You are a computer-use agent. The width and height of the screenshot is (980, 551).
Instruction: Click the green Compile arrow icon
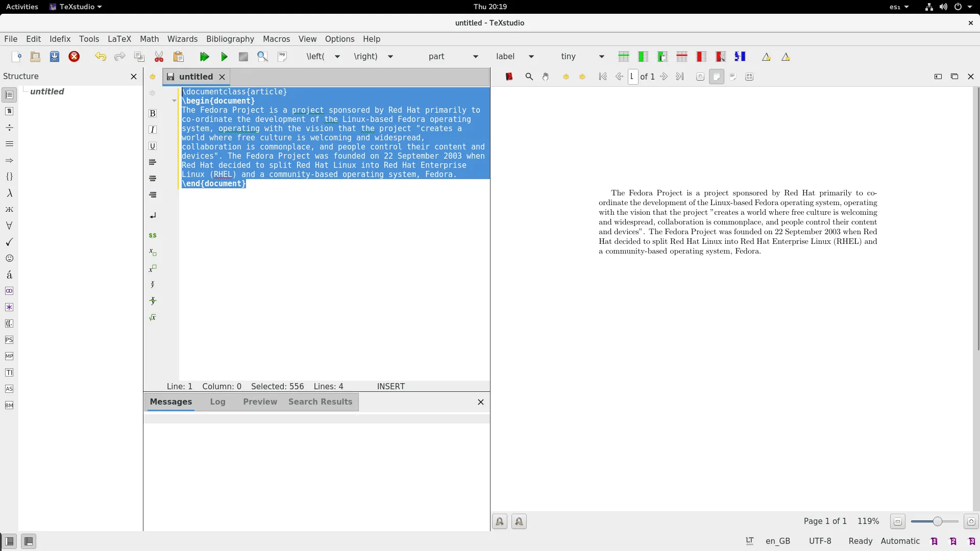(x=224, y=57)
